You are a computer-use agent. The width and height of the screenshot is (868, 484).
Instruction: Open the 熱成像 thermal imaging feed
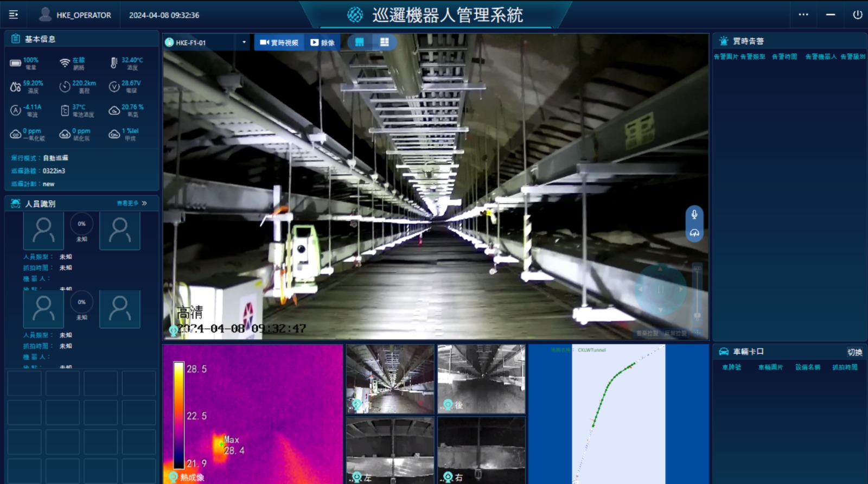point(252,414)
